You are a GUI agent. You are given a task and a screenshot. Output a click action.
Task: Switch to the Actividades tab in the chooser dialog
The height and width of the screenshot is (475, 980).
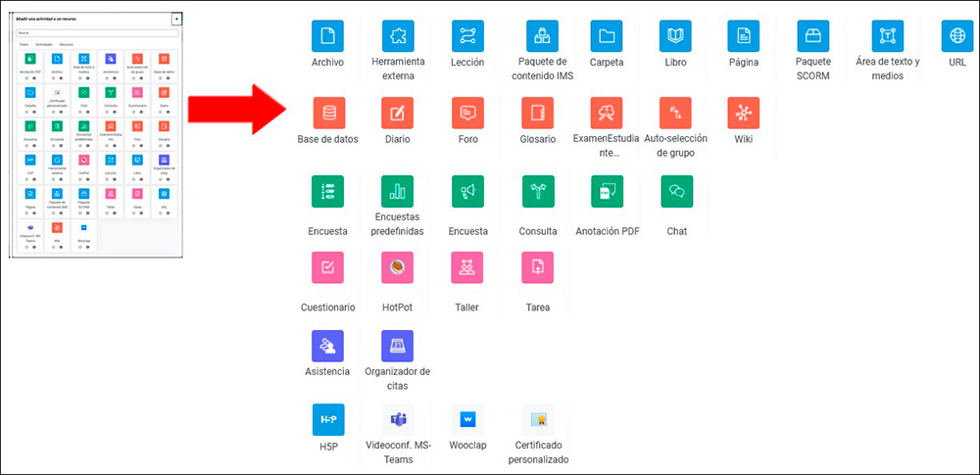click(x=44, y=44)
